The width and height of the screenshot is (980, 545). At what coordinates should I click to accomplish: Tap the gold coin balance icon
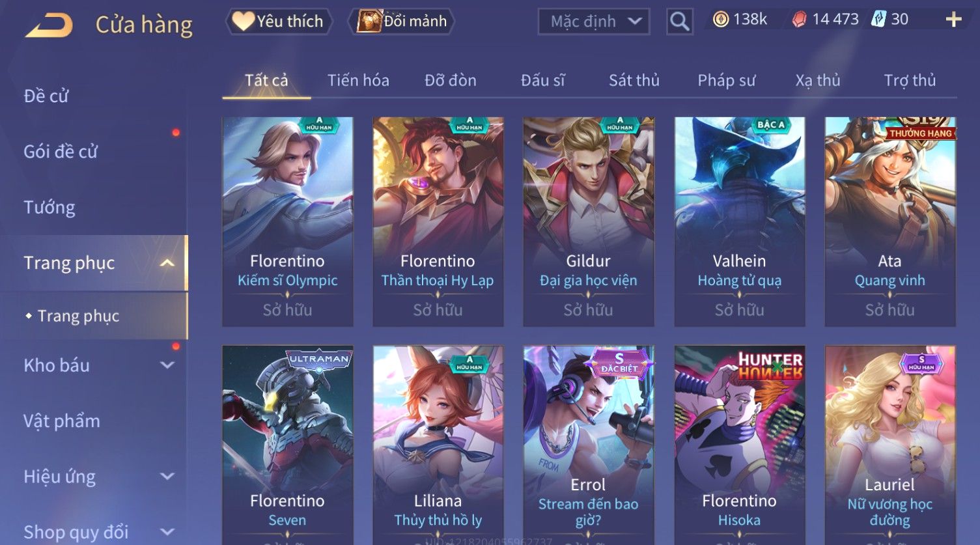click(720, 20)
